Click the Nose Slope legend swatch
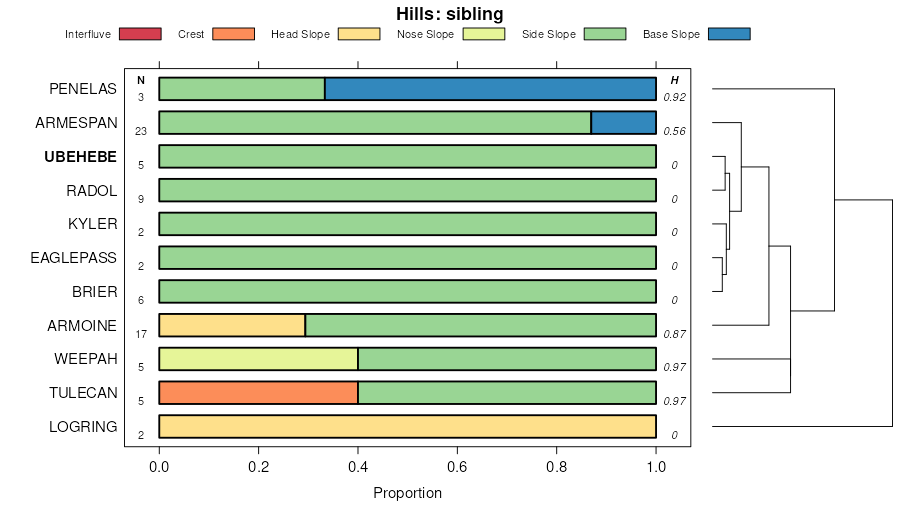 485,34
